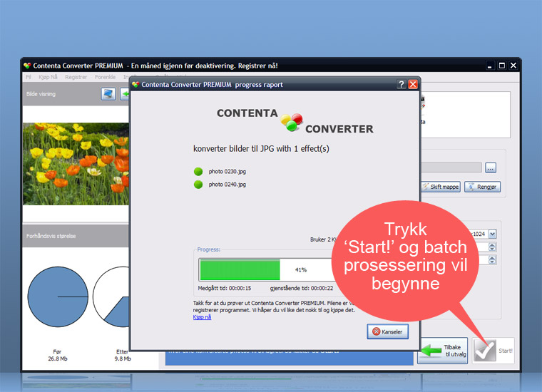Select photo 0230.jpg in progress list
The image size is (542, 392).
(x=227, y=171)
